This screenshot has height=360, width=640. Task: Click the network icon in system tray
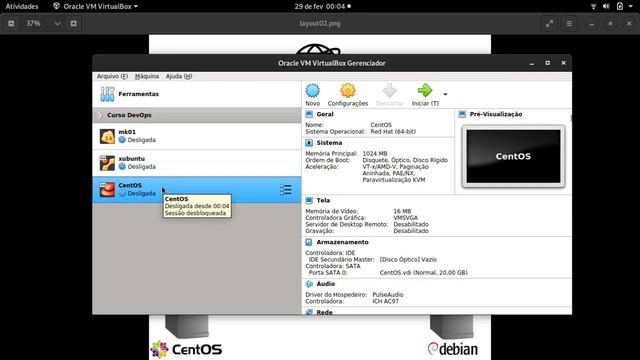(593, 6)
